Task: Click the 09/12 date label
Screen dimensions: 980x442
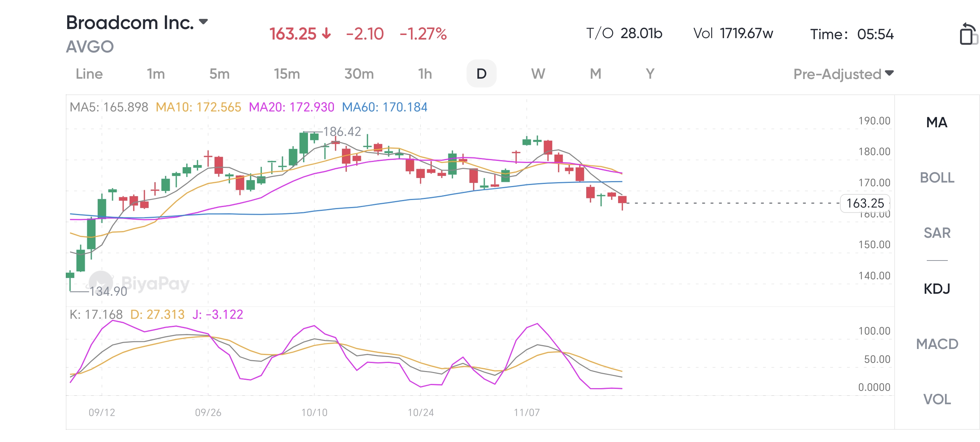Action: (x=101, y=412)
